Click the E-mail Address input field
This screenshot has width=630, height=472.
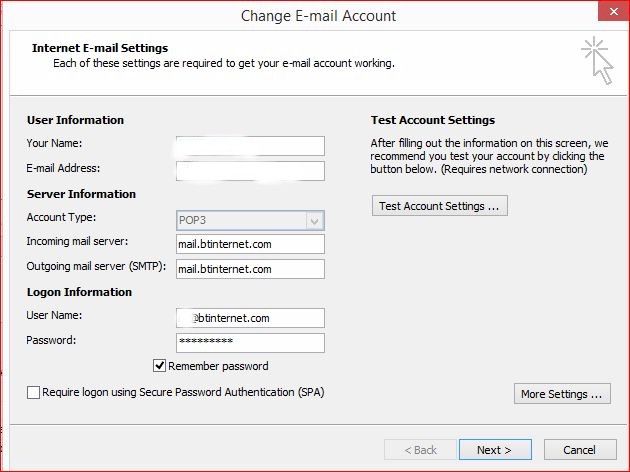click(x=250, y=171)
